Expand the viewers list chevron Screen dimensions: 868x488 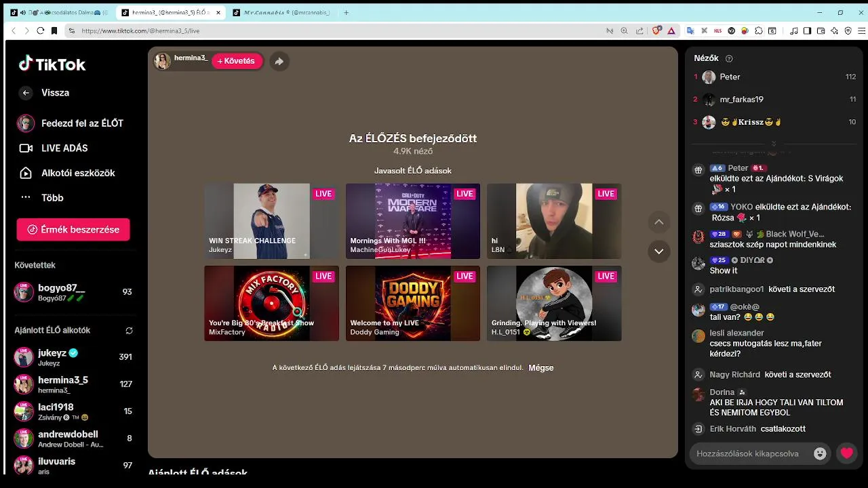(774, 144)
